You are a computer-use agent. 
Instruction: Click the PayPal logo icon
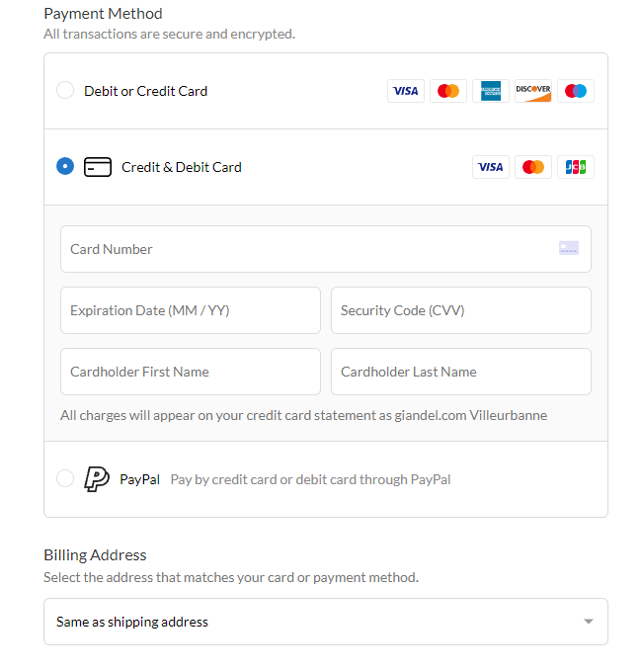(97, 478)
